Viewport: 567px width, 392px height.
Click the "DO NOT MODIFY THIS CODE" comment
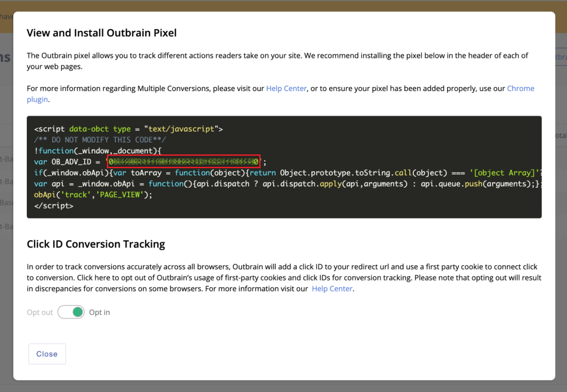click(x=100, y=140)
